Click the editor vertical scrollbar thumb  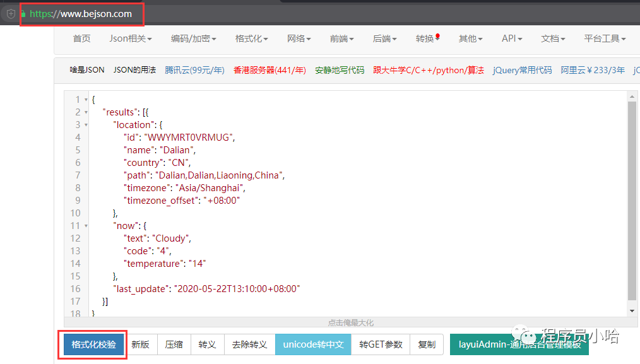(x=632, y=201)
